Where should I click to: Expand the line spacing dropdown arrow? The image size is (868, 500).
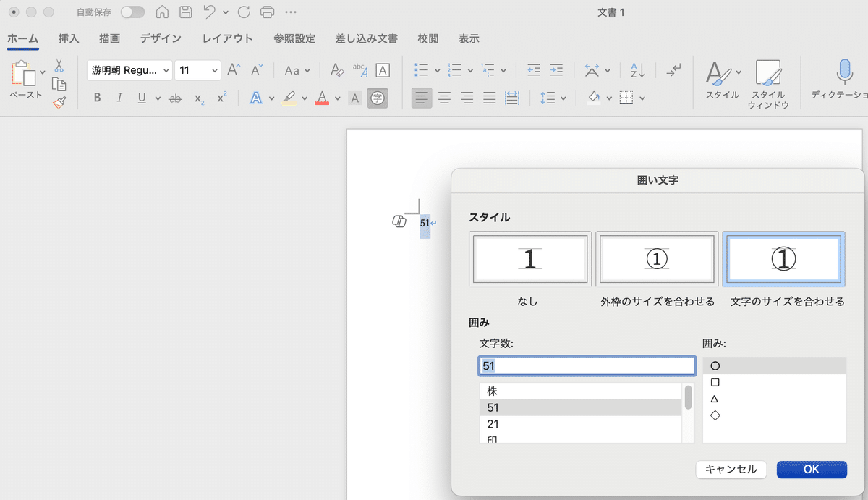[x=563, y=98]
